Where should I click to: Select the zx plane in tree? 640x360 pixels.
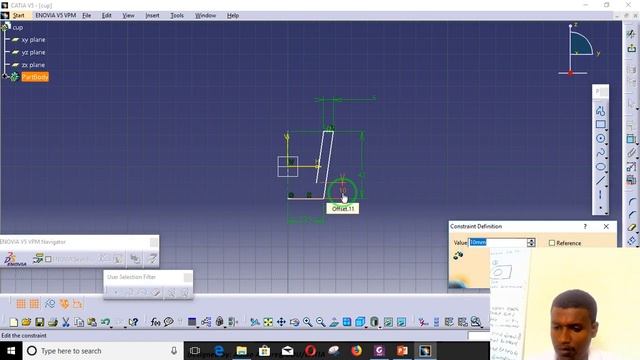pyautogui.click(x=33, y=65)
